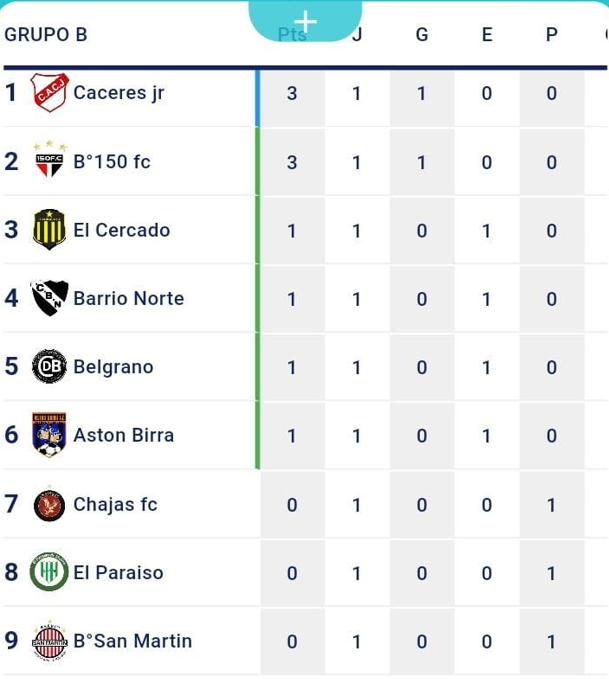
Task: Open the B°150 fc team crest
Action: point(50,159)
